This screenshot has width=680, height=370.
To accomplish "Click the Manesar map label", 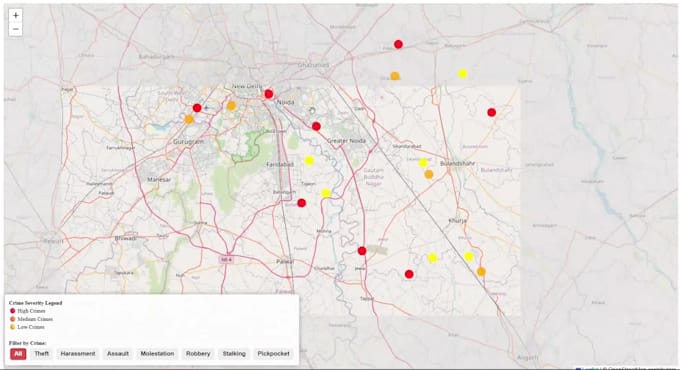I will point(159,180).
